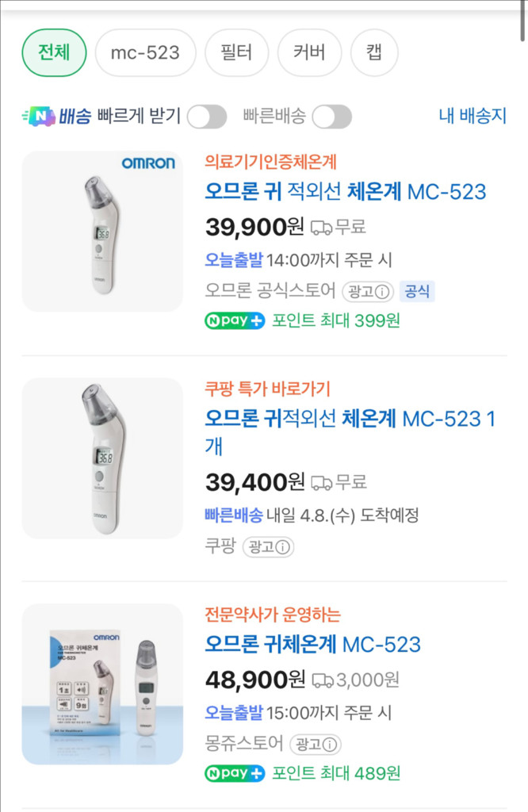Enable the 빠르게 받기 toggle
Image resolution: width=528 pixels, height=812 pixels.
pos(205,116)
